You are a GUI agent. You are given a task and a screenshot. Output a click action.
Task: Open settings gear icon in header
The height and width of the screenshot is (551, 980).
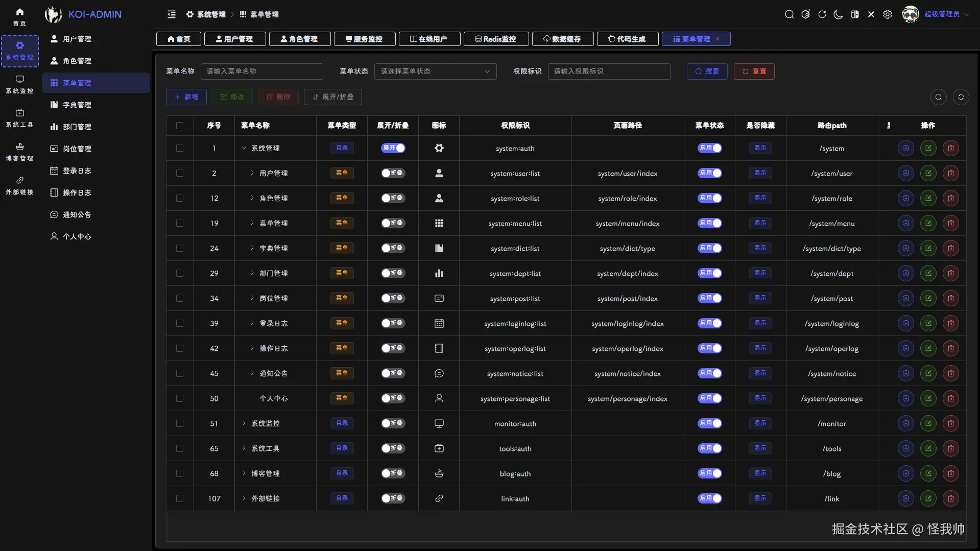point(888,14)
